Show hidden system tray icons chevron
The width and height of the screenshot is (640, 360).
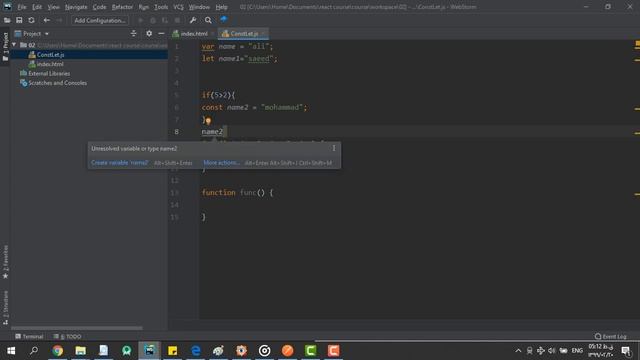click(x=518, y=351)
